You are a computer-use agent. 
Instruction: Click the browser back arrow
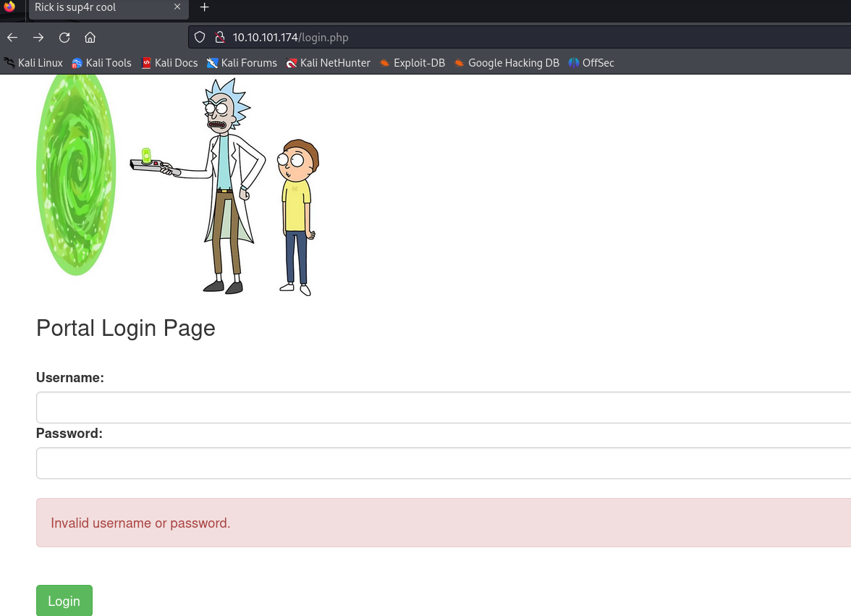(12, 38)
